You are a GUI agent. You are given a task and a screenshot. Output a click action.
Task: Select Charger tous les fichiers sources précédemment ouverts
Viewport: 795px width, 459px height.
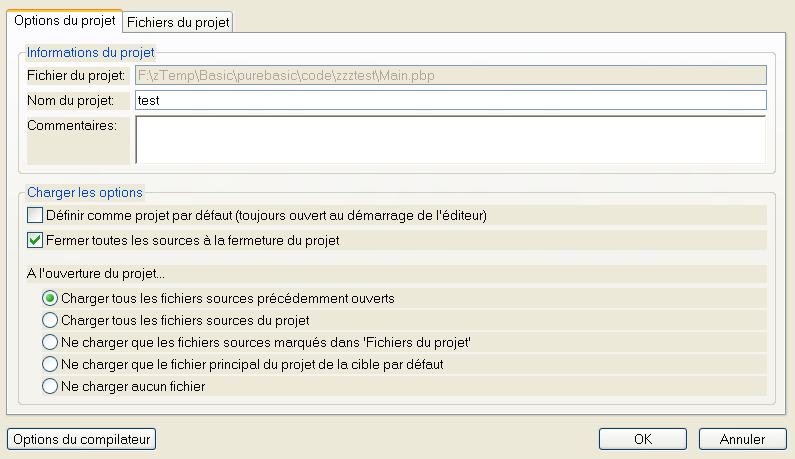click(x=50, y=298)
